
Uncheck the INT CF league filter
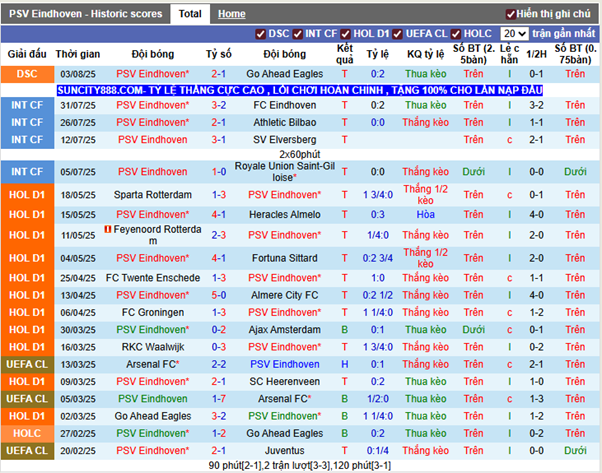coord(298,34)
